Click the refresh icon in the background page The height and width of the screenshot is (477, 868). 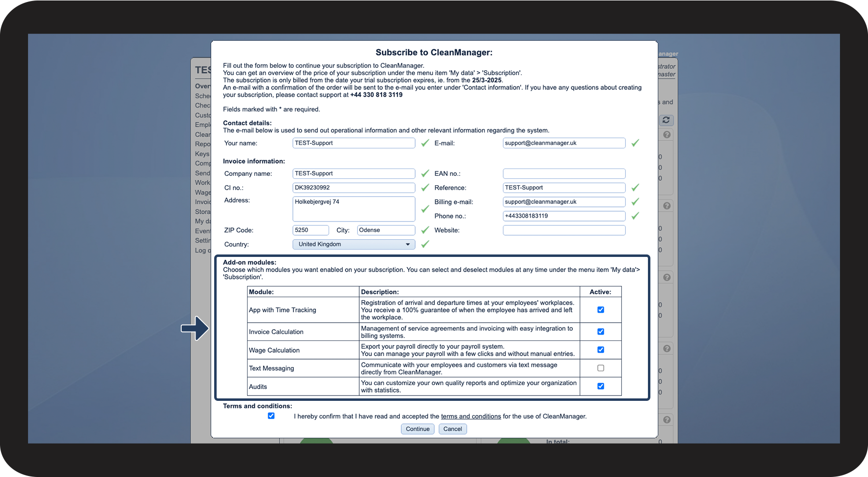tap(666, 120)
